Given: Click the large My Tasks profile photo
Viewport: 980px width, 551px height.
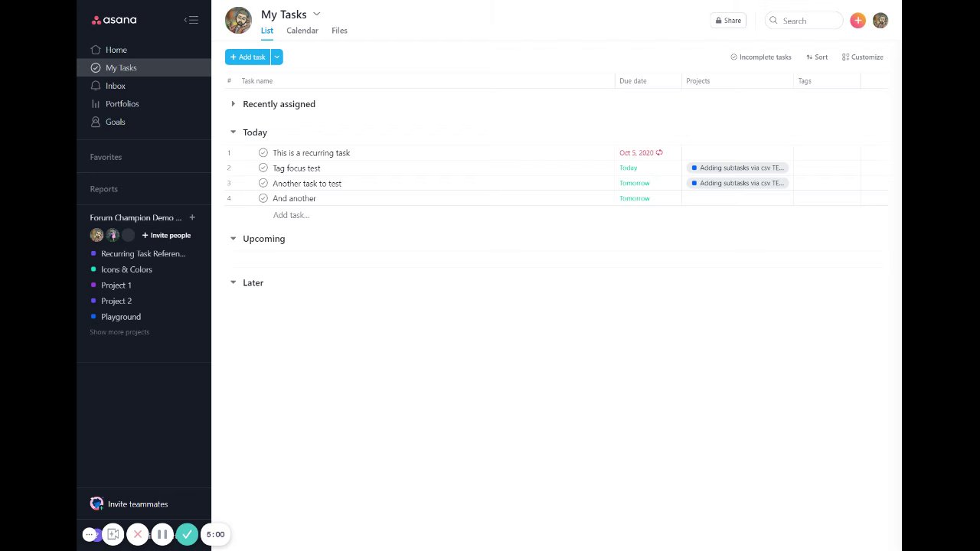Looking at the screenshot, I should coord(238,21).
